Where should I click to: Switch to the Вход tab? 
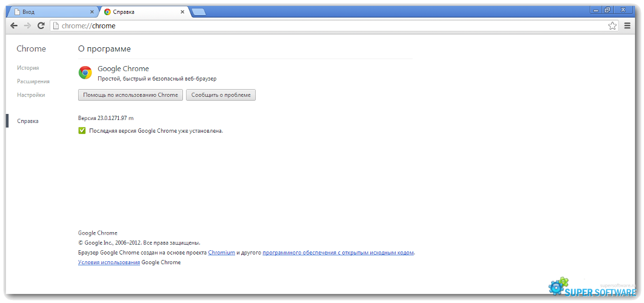[x=53, y=12]
